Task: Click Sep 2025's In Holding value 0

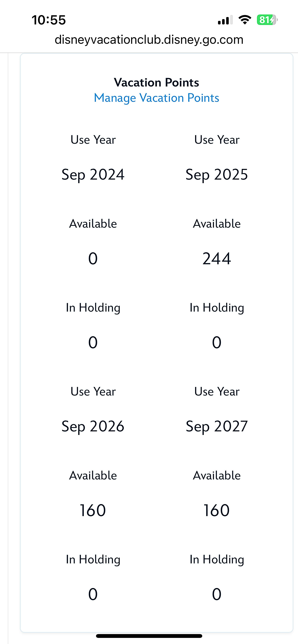Action: tap(217, 342)
